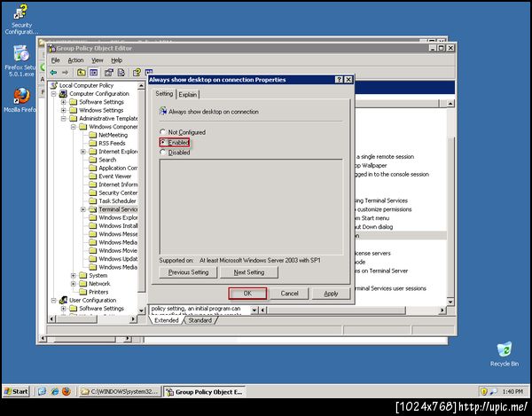Select the Search folder in tree
This screenshot has width=532, height=416.
[x=107, y=160]
